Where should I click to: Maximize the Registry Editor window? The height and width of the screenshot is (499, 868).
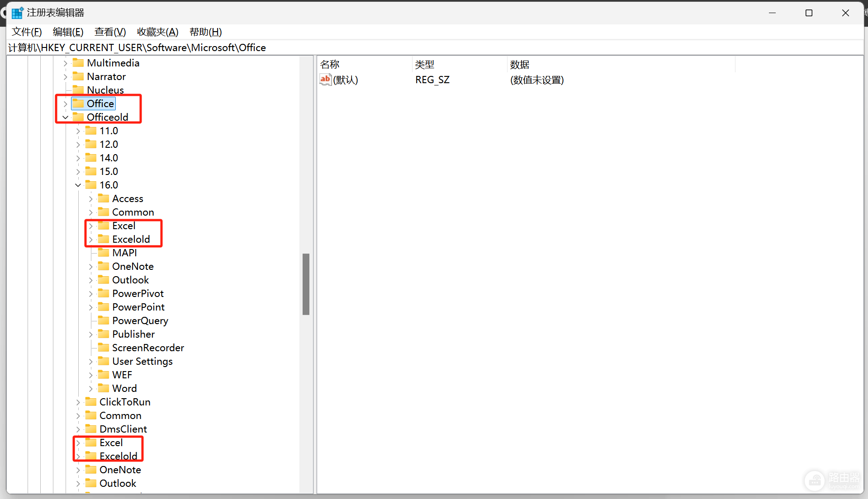click(809, 13)
